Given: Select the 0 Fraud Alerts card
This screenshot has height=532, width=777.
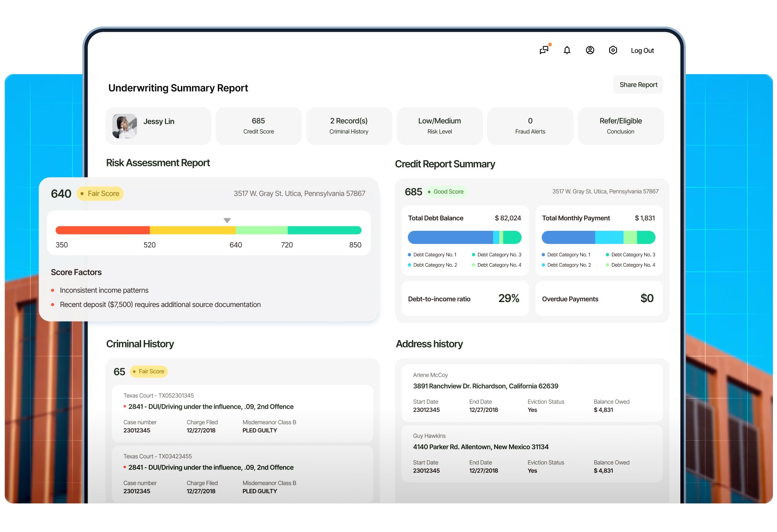Looking at the screenshot, I should (x=530, y=126).
